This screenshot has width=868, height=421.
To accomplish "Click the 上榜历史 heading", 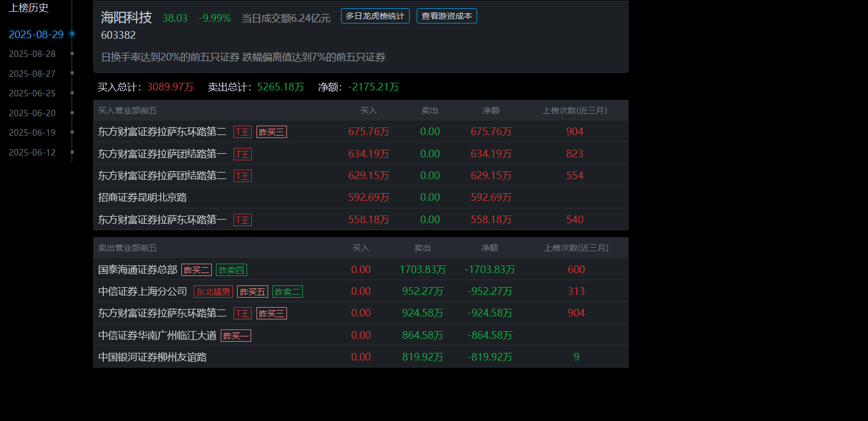I will pos(29,8).
